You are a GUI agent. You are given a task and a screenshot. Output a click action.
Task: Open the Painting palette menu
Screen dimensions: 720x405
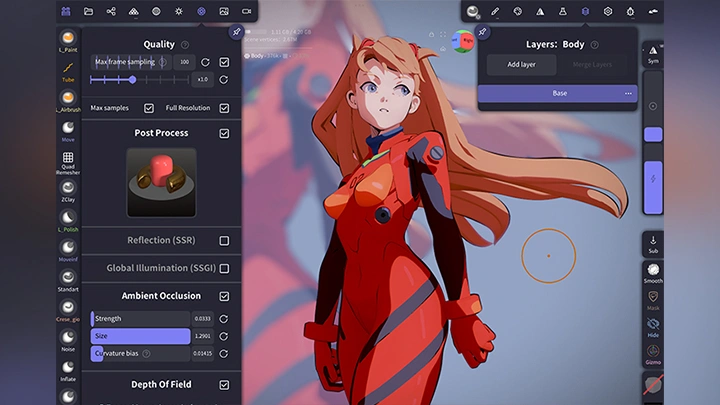pyautogui.click(x=518, y=11)
